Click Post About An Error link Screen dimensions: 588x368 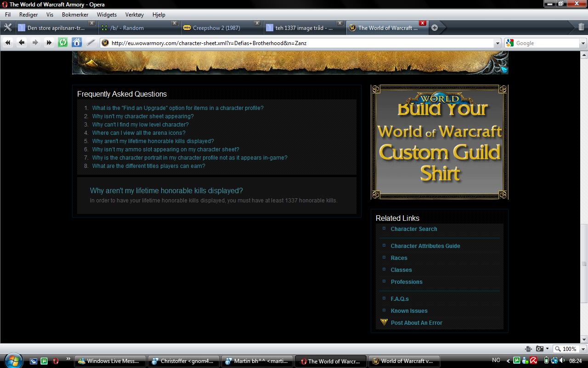(x=417, y=323)
